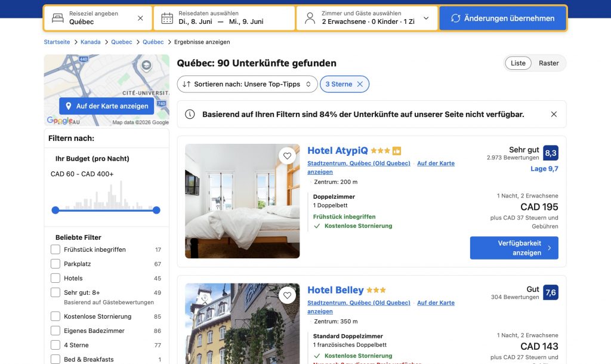The height and width of the screenshot is (364, 611).
Task: Go to Startseite breadcrumb
Action: pyautogui.click(x=57, y=42)
